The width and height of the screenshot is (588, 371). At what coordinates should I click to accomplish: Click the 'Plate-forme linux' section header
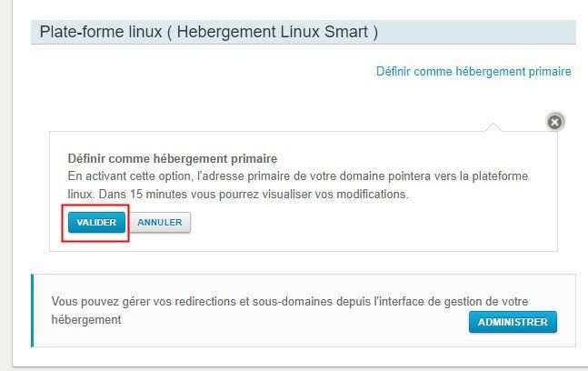point(303,32)
